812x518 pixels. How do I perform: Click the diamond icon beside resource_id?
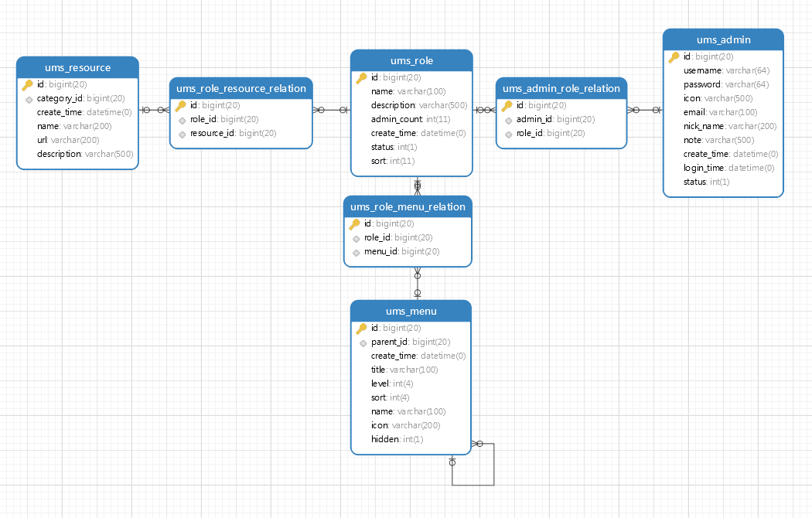pos(183,135)
